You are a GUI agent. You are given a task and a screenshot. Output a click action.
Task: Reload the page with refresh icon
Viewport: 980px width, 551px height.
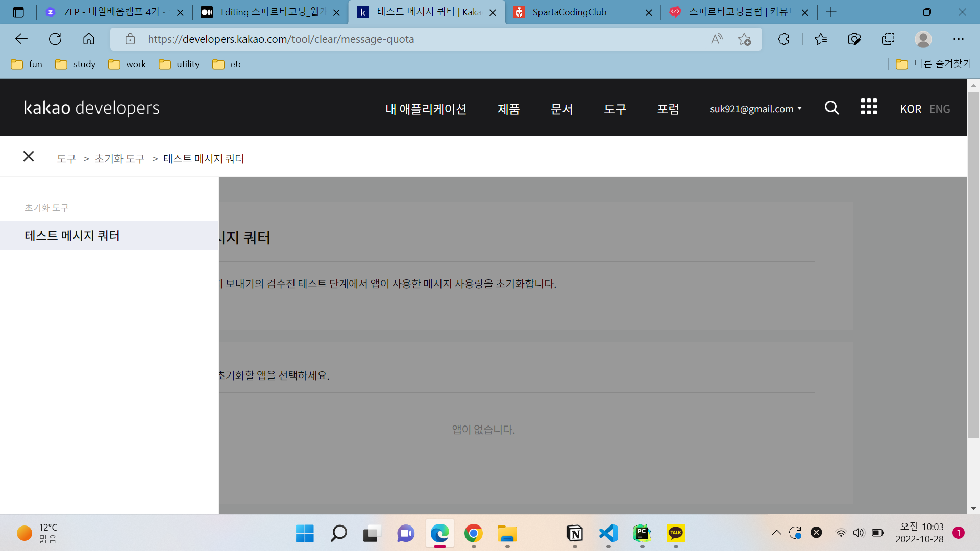[55, 39]
